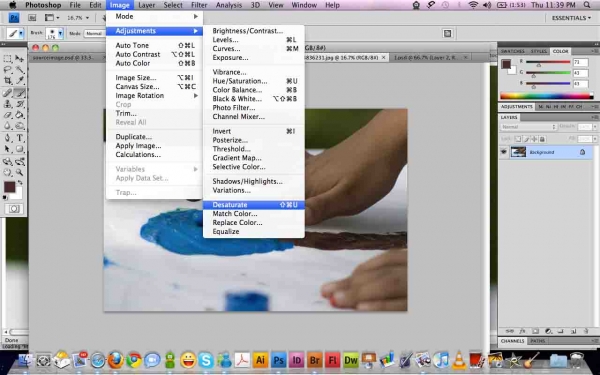The image size is (600, 375).
Task: Click the R value input field
Action: pos(580,62)
